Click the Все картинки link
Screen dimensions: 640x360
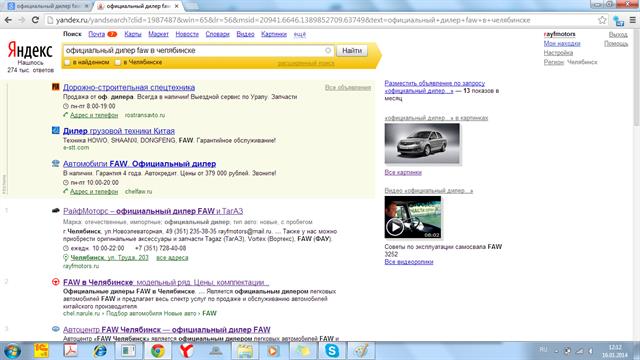click(403, 172)
